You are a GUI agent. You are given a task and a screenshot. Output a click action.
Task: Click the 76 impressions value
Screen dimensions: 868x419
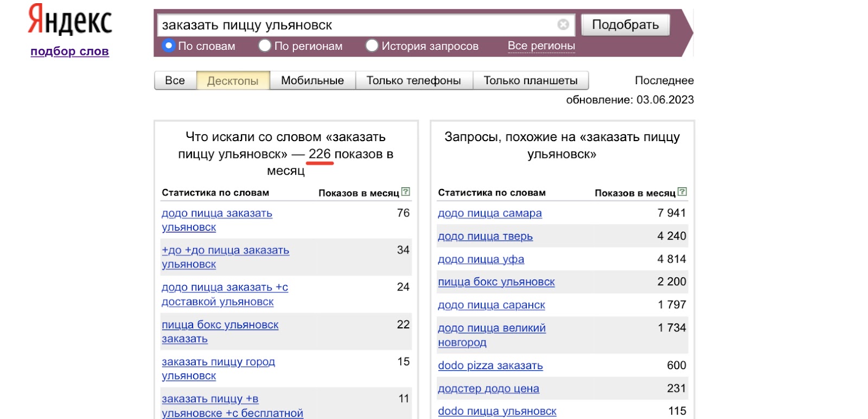403,213
